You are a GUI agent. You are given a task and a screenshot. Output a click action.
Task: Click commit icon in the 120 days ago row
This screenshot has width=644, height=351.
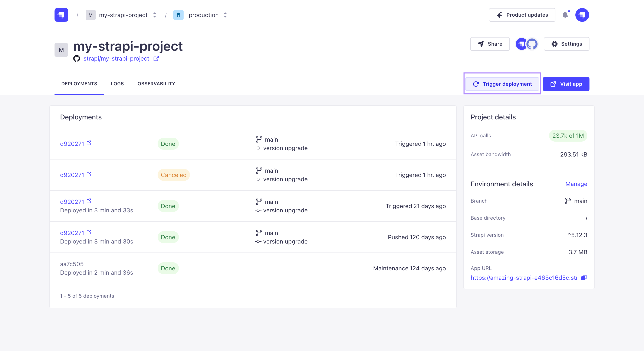coord(258,242)
